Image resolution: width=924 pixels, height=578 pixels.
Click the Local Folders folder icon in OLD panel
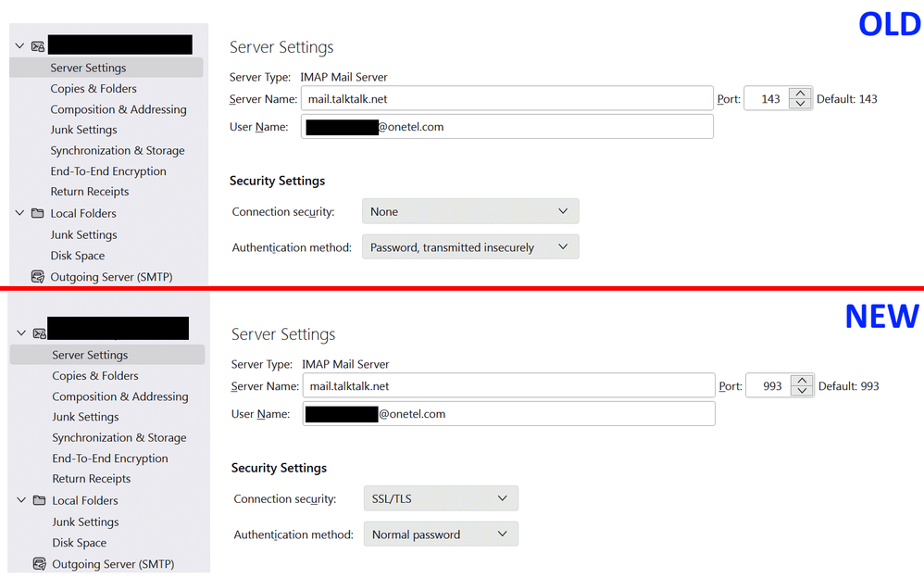pyautogui.click(x=37, y=212)
